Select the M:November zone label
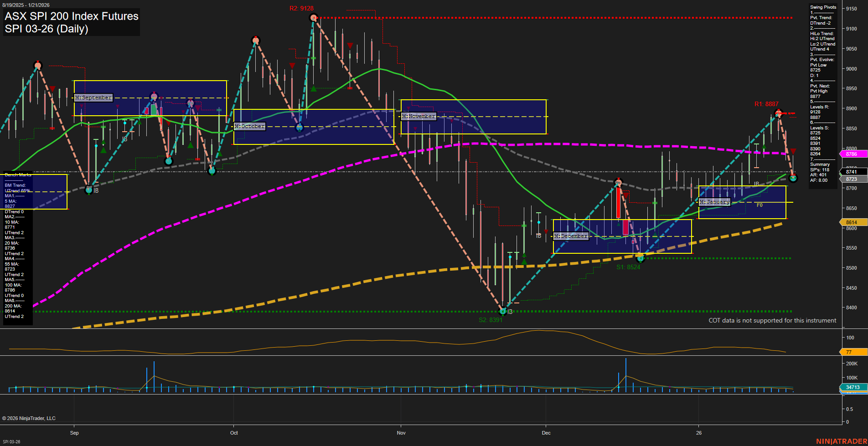Image resolution: width=868 pixels, height=446 pixels. [418, 117]
